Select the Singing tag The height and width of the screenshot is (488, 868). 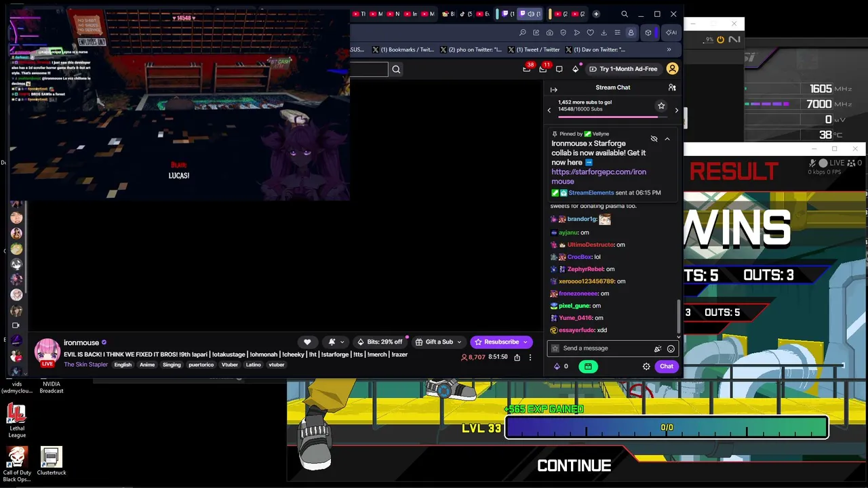[x=172, y=365]
